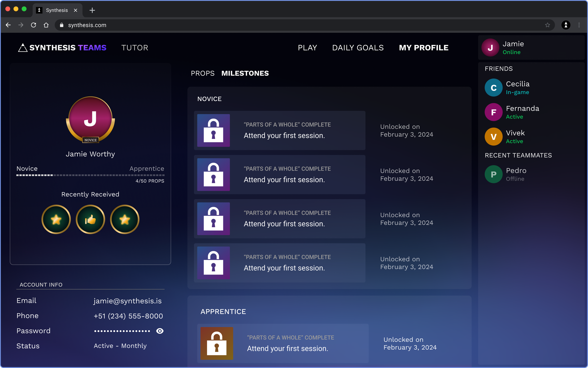
Task: Open the Tutor section
Action: point(135,48)
